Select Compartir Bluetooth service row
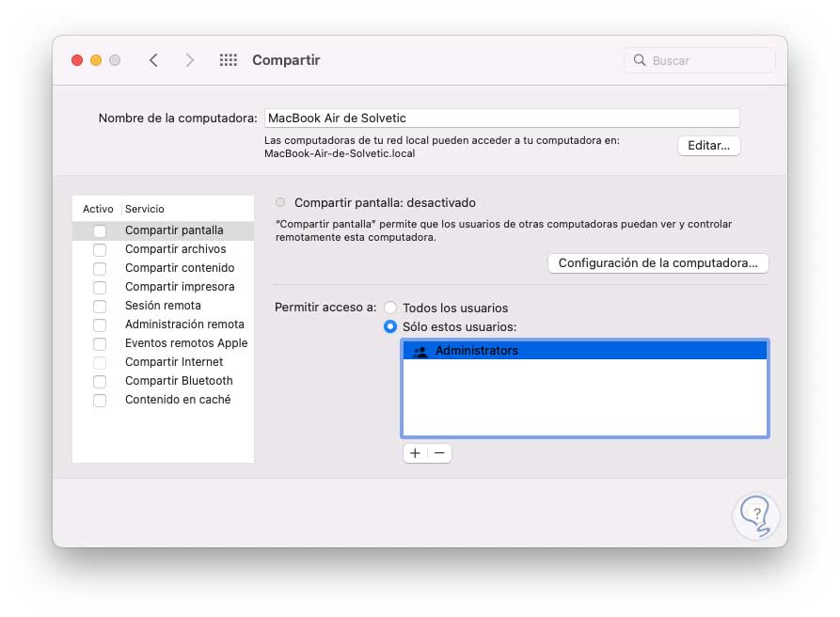This screenshot has width=840, height=617. coord(163,381)
